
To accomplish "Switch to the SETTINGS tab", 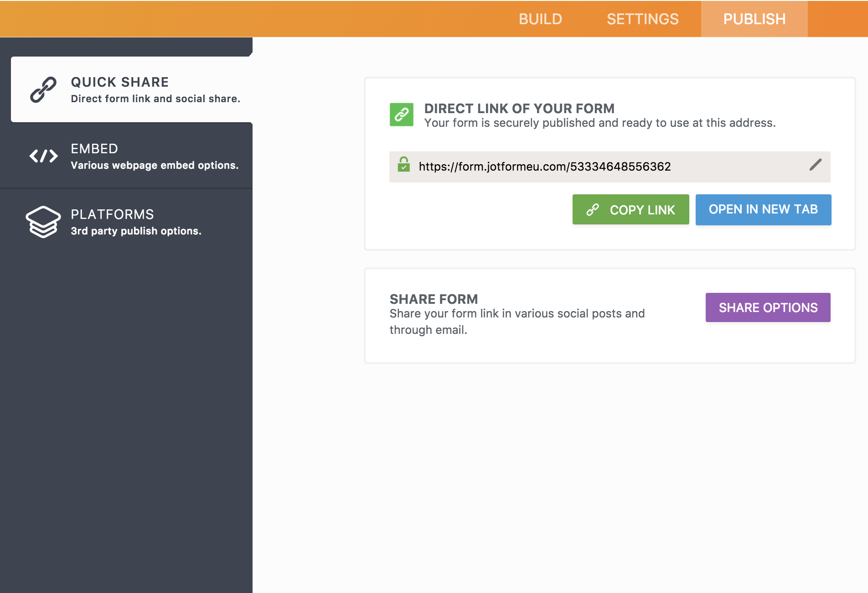I will pyautogui.click(x=642, y=19).
